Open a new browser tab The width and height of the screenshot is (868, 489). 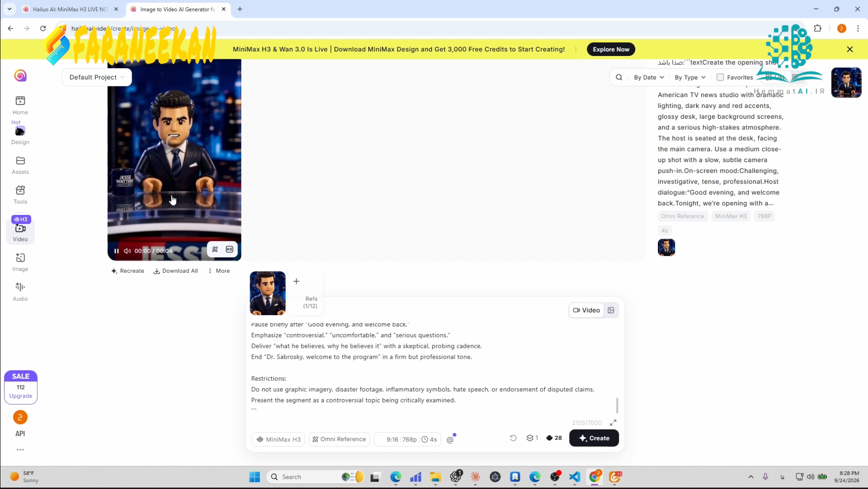(x=240, y=9)
